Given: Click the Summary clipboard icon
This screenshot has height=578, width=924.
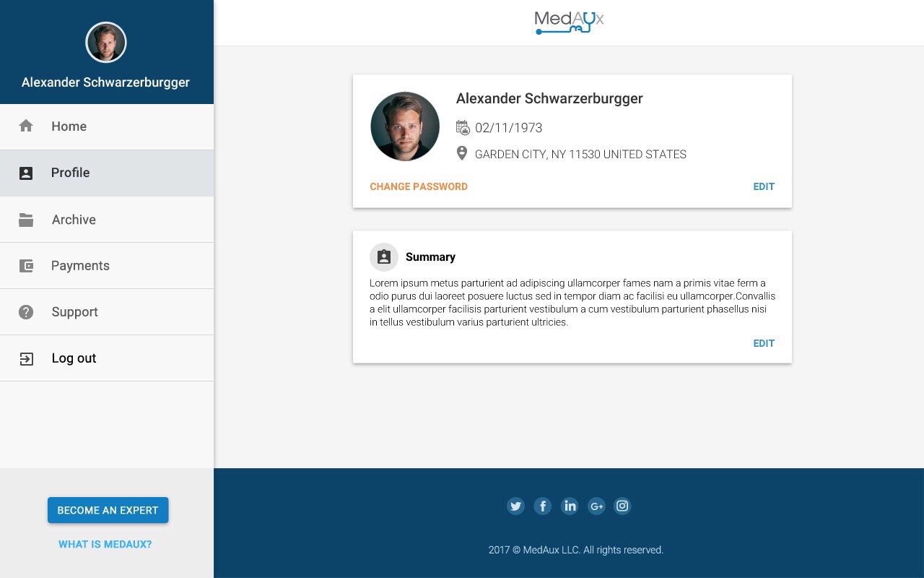Looking at the screenshot, I should tap(384, 257).
